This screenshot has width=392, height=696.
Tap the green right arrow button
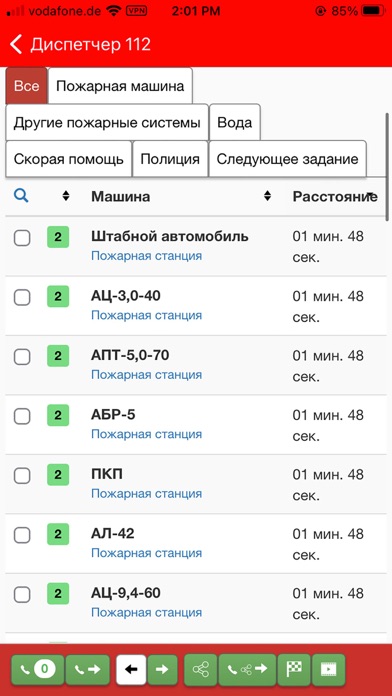(162, 669)
